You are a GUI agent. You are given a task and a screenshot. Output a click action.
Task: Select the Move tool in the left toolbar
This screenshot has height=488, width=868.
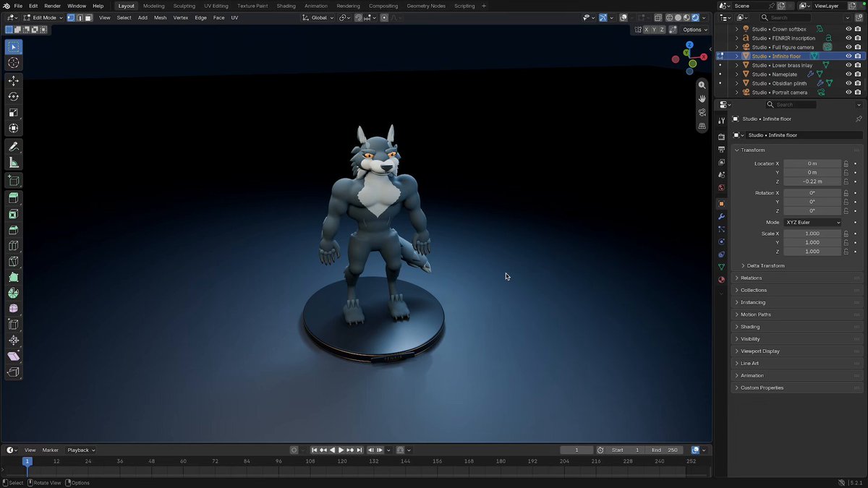13,81
